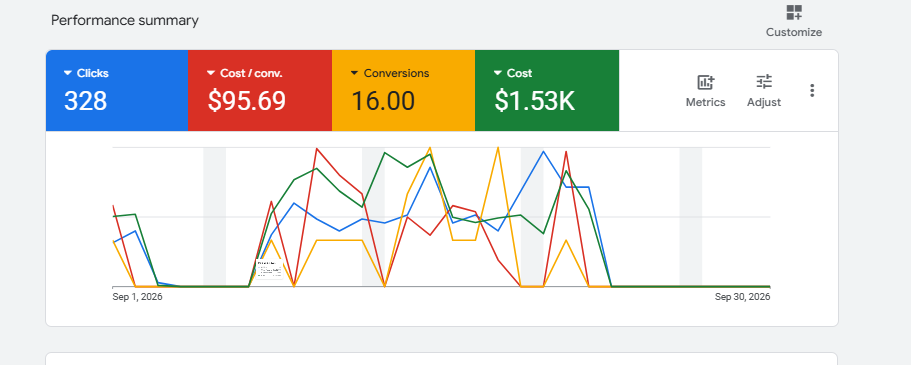Expand the Conversions metric dropdown arrow
This screenshot has height=365, width=911.
click(354, 73)
